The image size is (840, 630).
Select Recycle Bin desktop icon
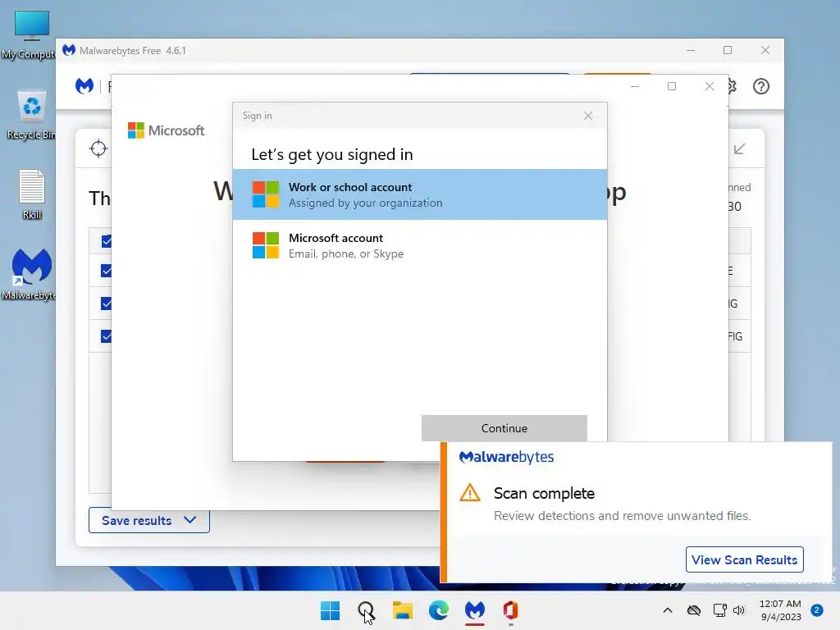(31, 115)
